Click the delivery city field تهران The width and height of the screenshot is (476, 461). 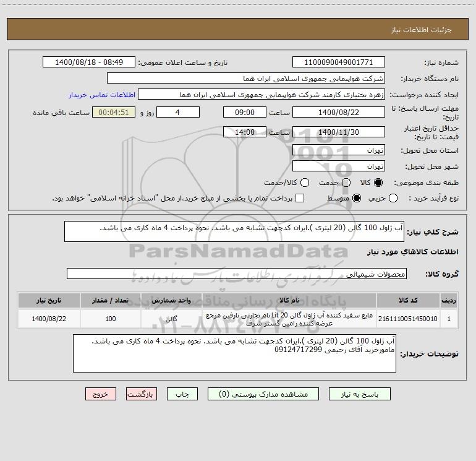pos(339,166)
